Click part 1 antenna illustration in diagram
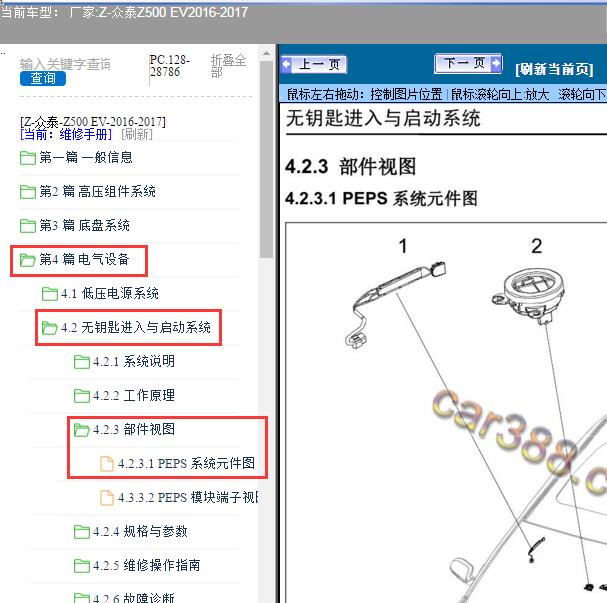 pyautogui.click(x=395, y=306)
